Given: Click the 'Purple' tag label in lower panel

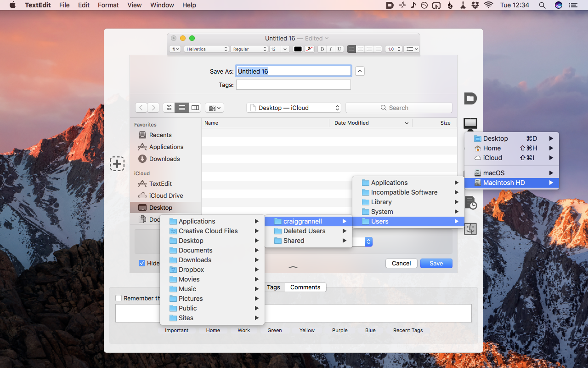Looking at the screenshot, I should point(340,330).
